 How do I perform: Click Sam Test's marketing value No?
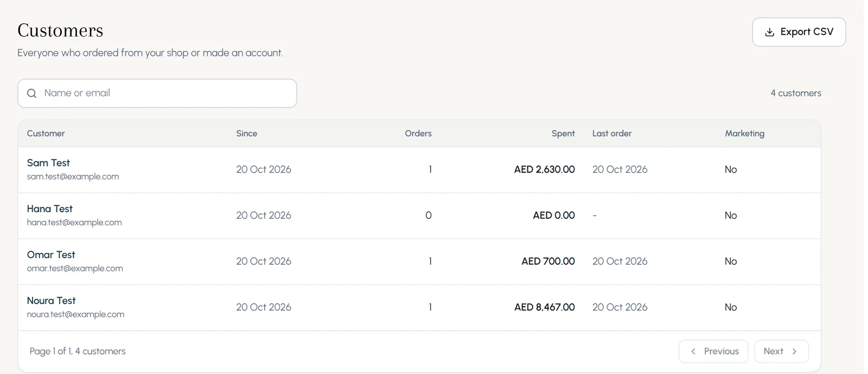tap(731, 169)
